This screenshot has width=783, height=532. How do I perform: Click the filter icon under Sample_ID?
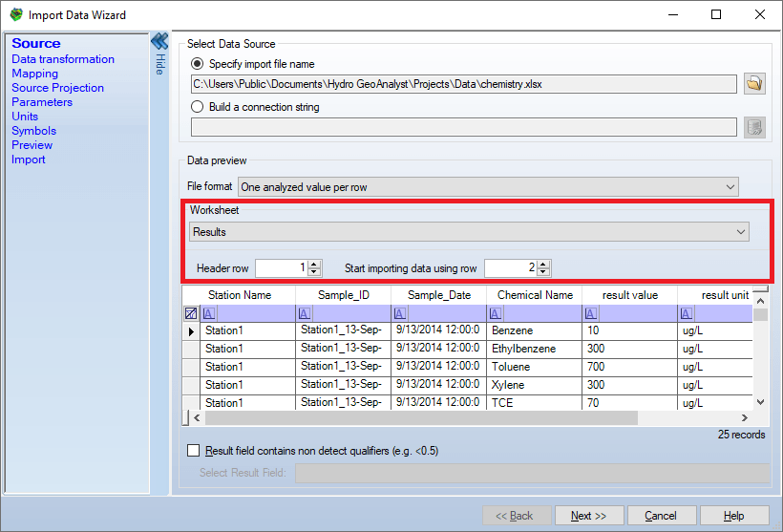click(x=304, y=313)
